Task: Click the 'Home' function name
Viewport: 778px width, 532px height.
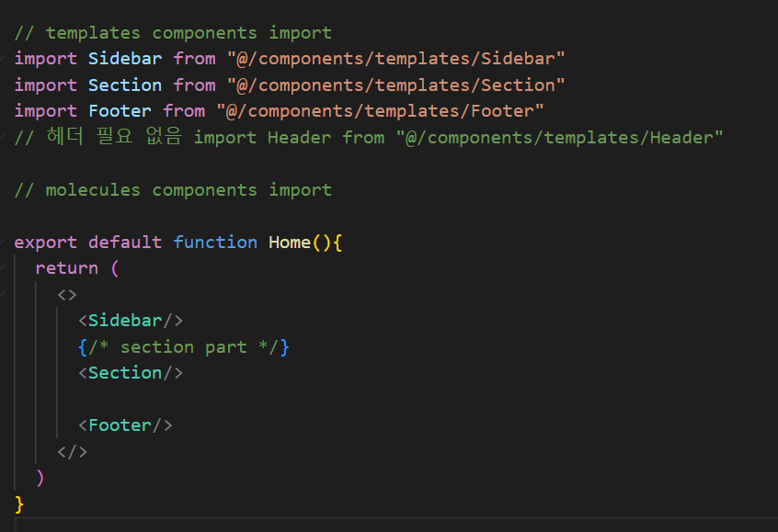Action: (x=290, y=242)
